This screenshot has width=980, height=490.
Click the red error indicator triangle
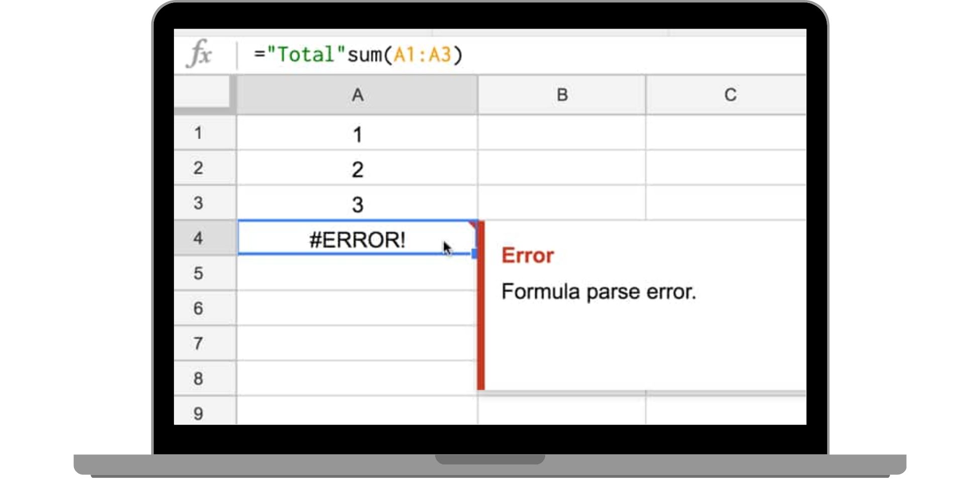point(472,224)
